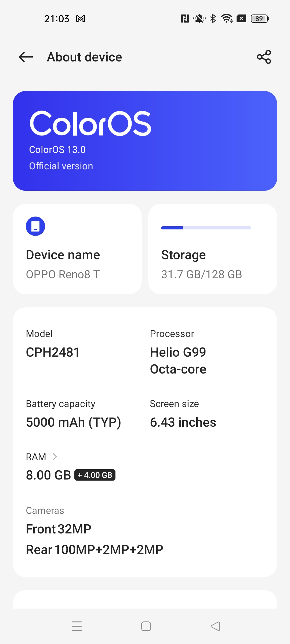Expand RAM details via chevron

click(x=55, y=457)
